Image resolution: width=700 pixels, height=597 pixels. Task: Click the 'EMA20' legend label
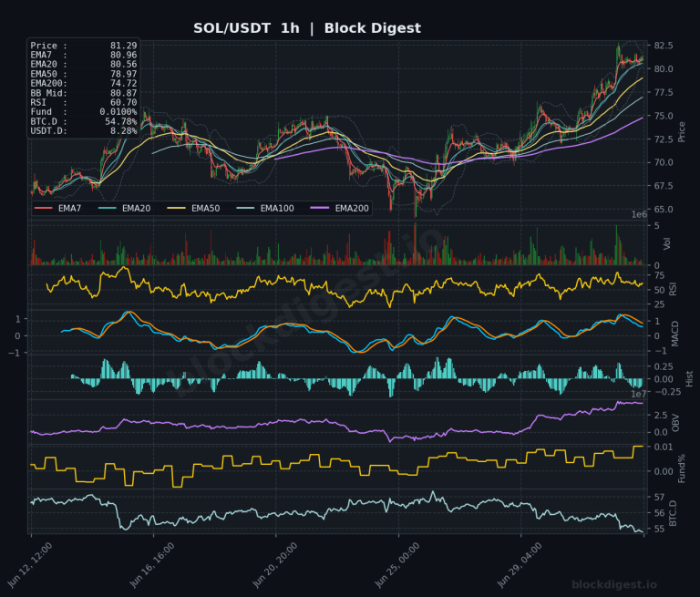(x=136, y=209)
